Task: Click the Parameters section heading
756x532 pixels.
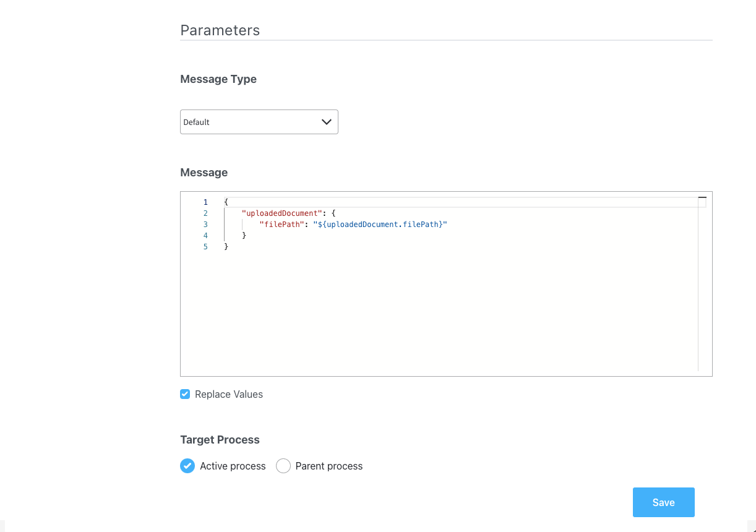Action: [220, 30]
